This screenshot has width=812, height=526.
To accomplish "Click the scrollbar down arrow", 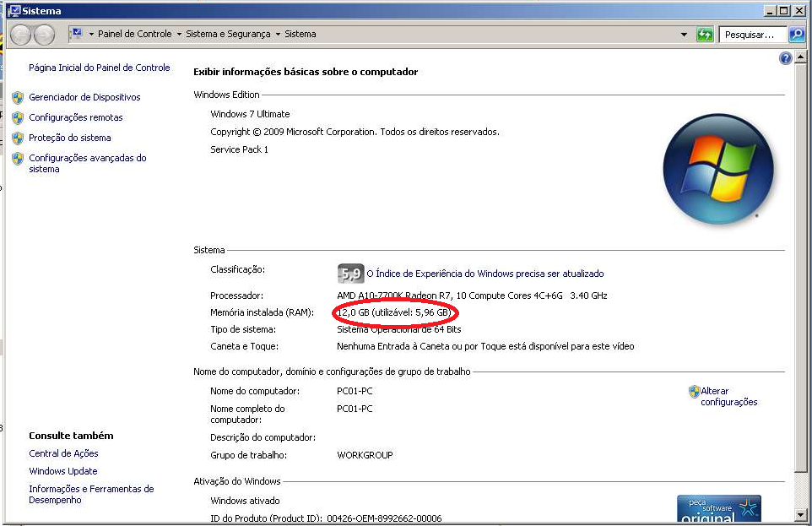I will (x=801, y=514).
